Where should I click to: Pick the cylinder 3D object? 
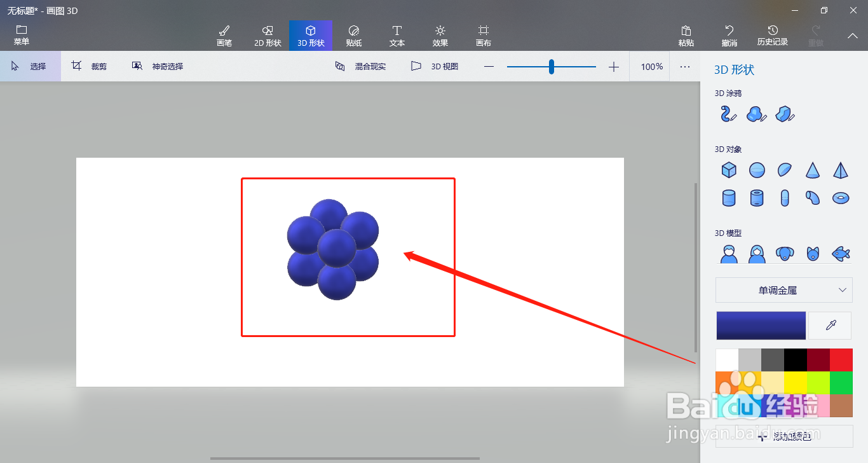(729, 198)
